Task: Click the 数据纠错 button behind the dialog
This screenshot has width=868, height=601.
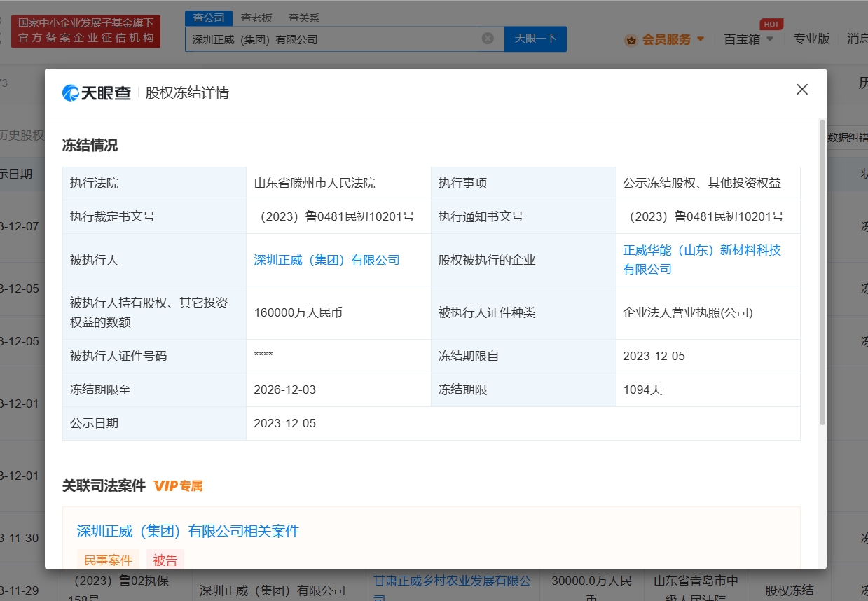Action: click(x=848, y=137)
